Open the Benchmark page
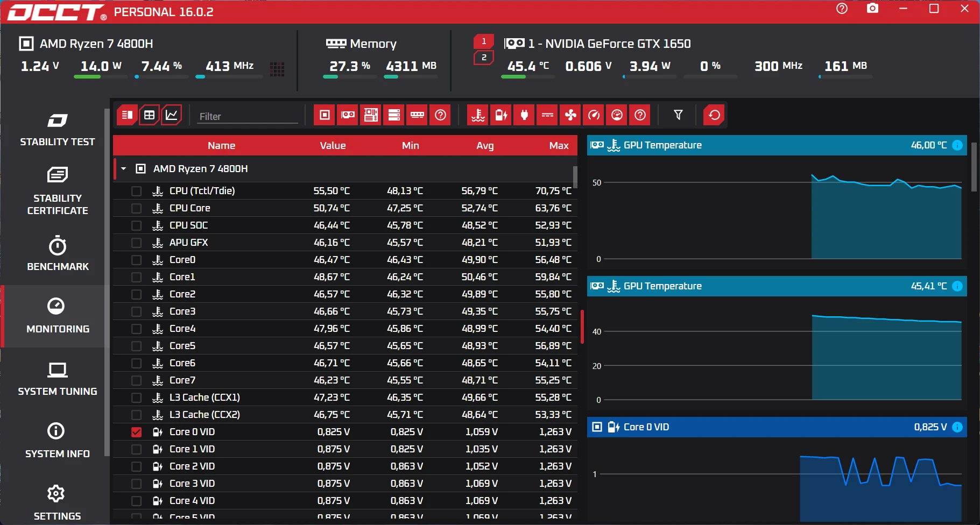980x525 pixels. coord(57,253)
